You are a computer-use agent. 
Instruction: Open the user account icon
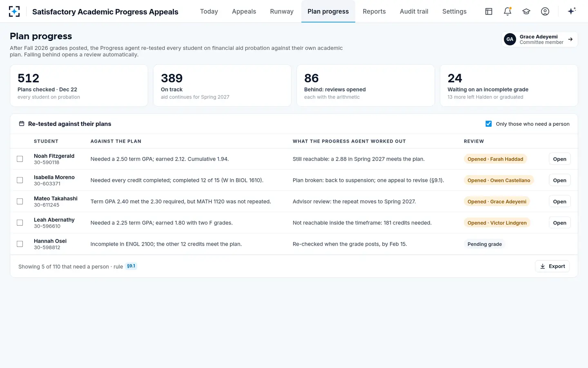tap(545, 11)
